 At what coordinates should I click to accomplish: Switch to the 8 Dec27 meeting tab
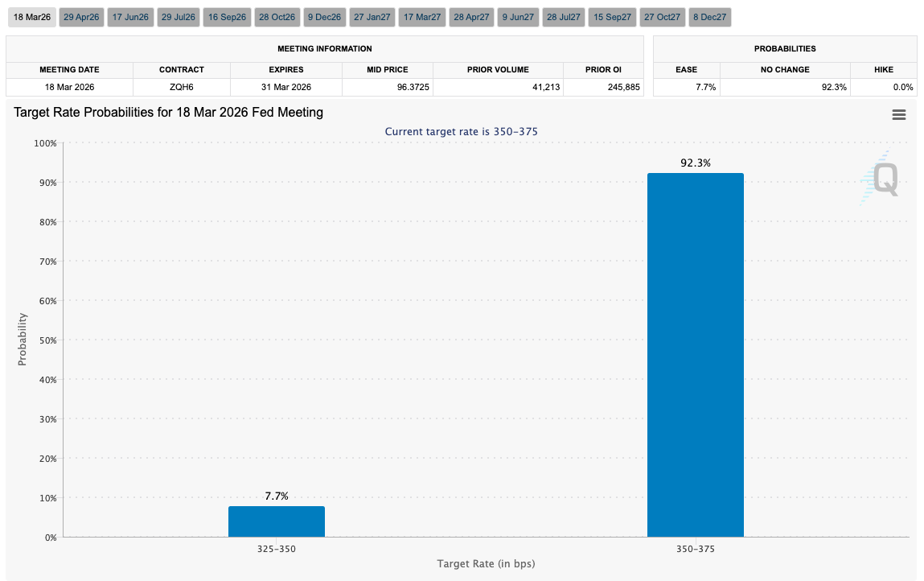pyautogui.click(x=709, y=16)
